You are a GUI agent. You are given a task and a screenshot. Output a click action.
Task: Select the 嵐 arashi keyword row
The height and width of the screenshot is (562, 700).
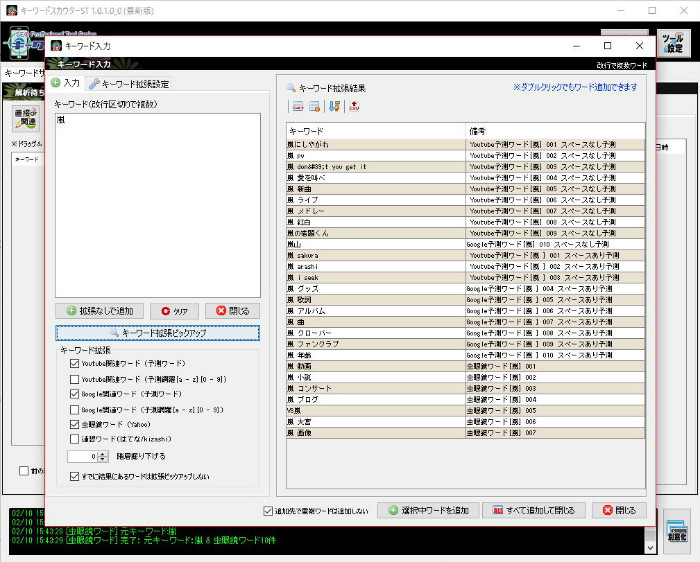(466, 266)
